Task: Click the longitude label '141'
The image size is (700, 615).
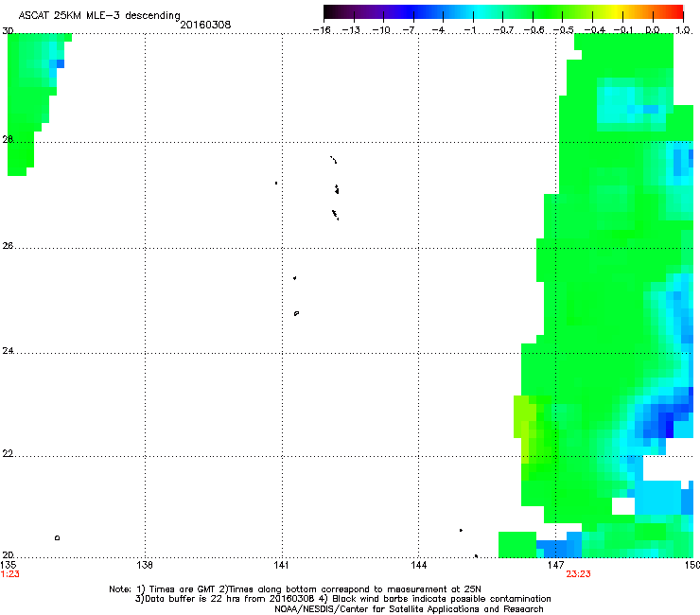Action: click(x=281, y=565)
